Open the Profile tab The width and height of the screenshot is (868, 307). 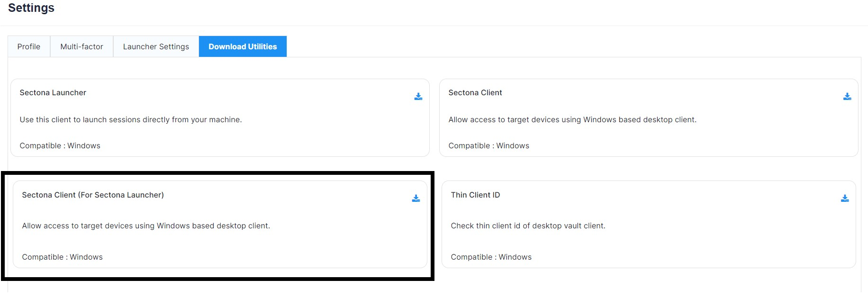pyautogui.click(x=29, y=46)
